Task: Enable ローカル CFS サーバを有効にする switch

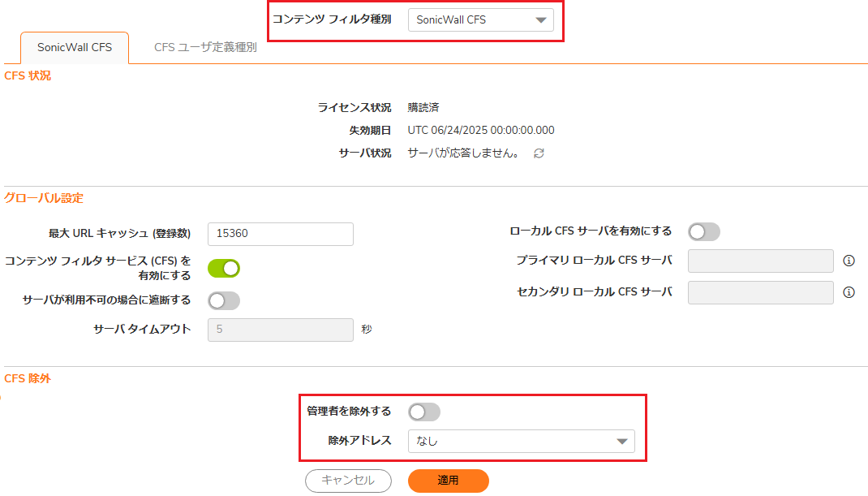Action: 704,231
